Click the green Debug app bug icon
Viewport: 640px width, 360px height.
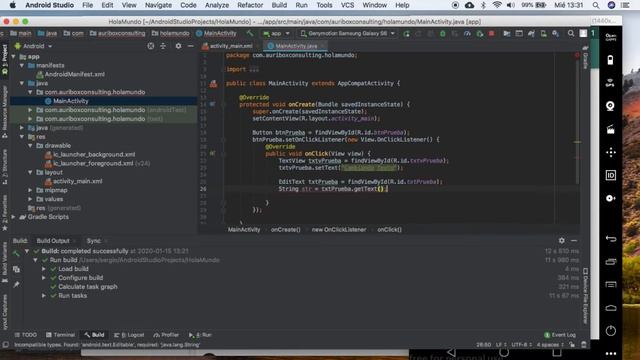point(443,33)
